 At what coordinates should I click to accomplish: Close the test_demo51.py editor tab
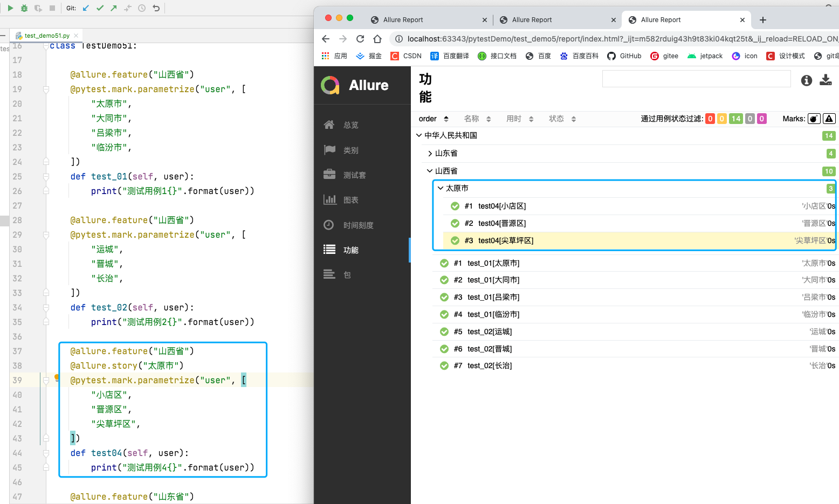coord(76,36)
